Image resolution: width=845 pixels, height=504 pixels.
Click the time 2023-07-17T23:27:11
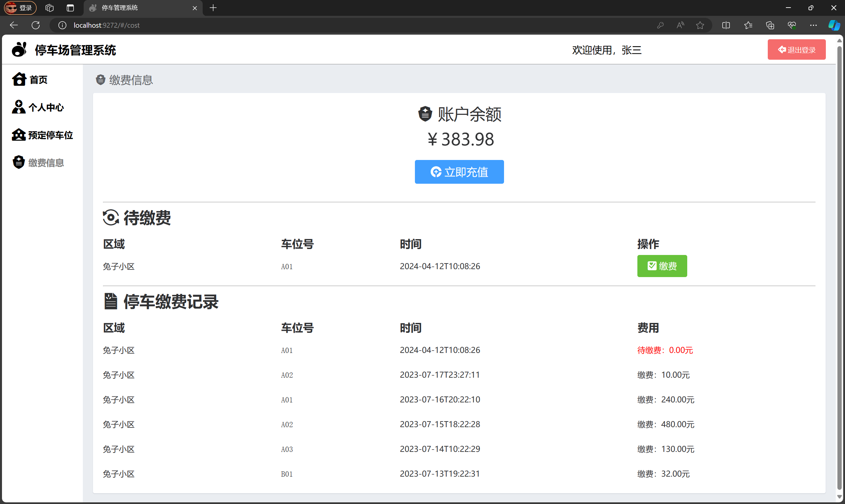pyautogui.click(x=440, y=375)
